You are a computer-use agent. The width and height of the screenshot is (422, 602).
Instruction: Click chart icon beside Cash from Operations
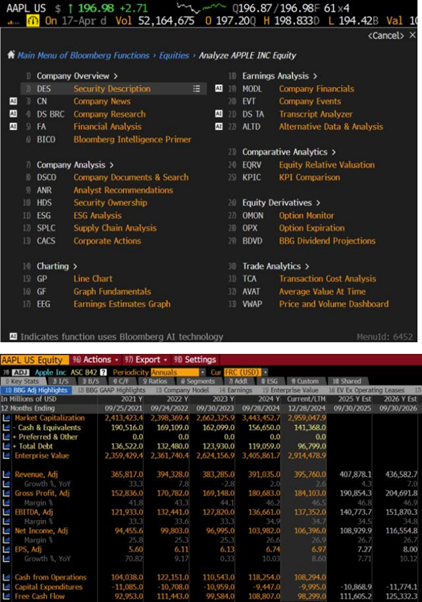point(6,577)
